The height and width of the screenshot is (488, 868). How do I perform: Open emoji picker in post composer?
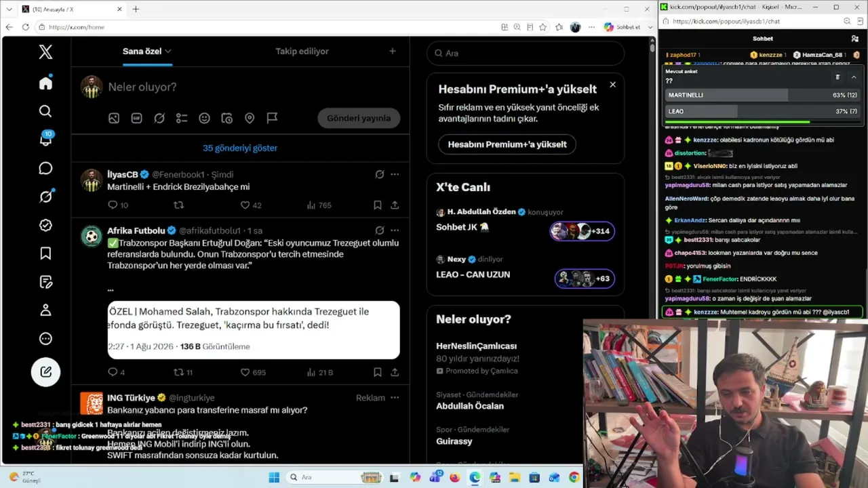(x=204, y=118)
